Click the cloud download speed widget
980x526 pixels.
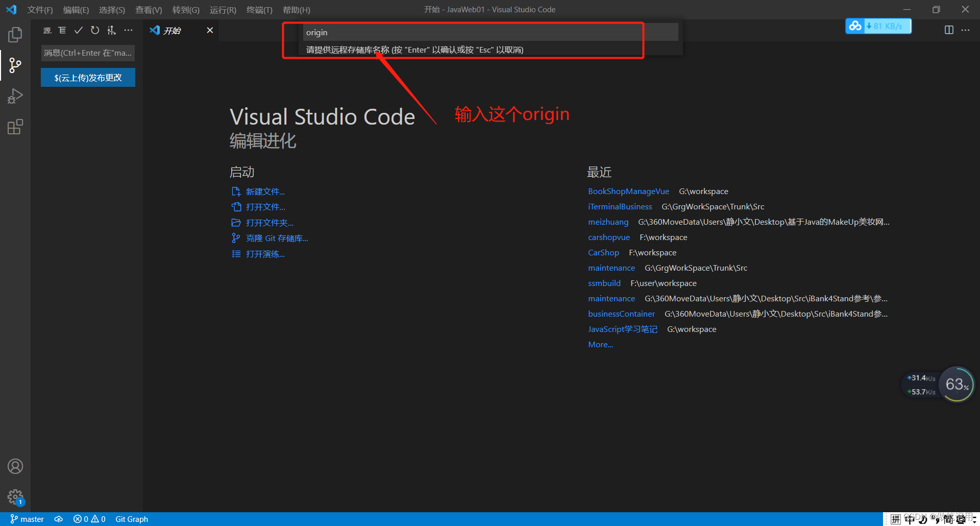(878, 26)
